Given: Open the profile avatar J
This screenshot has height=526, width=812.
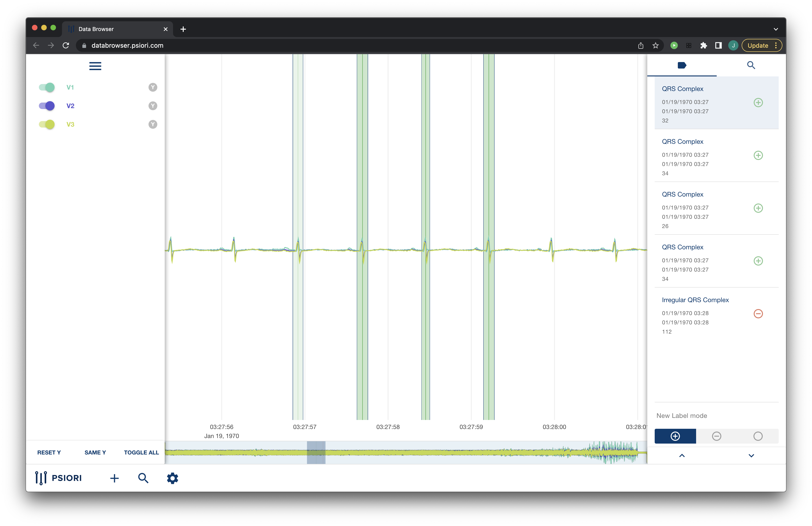Looking at the screenshot, I should (733, 45).
